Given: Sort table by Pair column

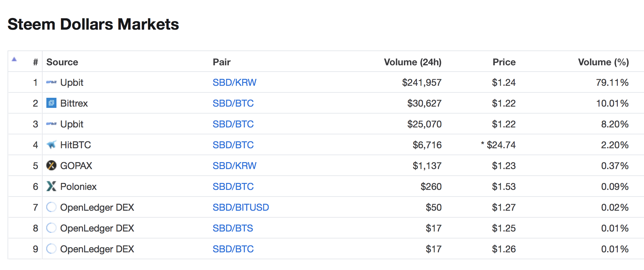Looking at the screenshot, I should click(x=222, y=62).
